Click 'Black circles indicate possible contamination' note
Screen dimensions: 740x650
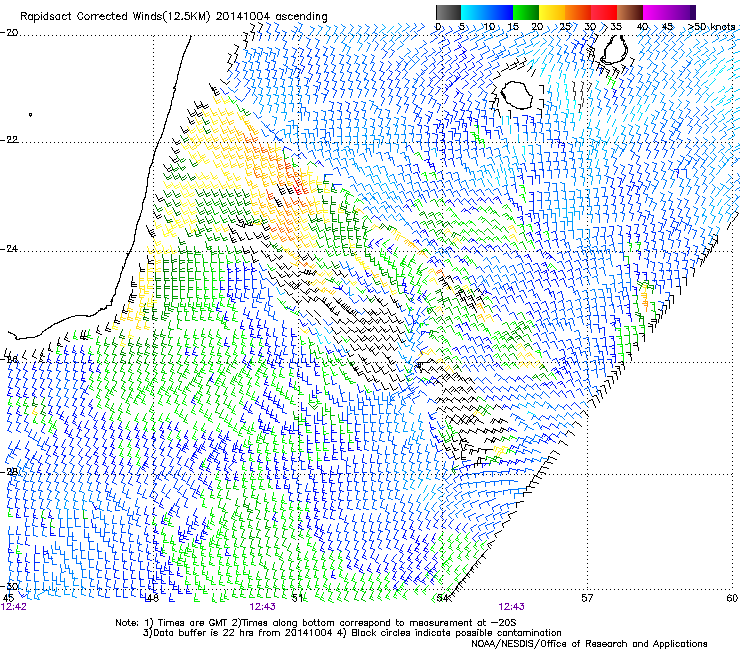pos(457,633)
